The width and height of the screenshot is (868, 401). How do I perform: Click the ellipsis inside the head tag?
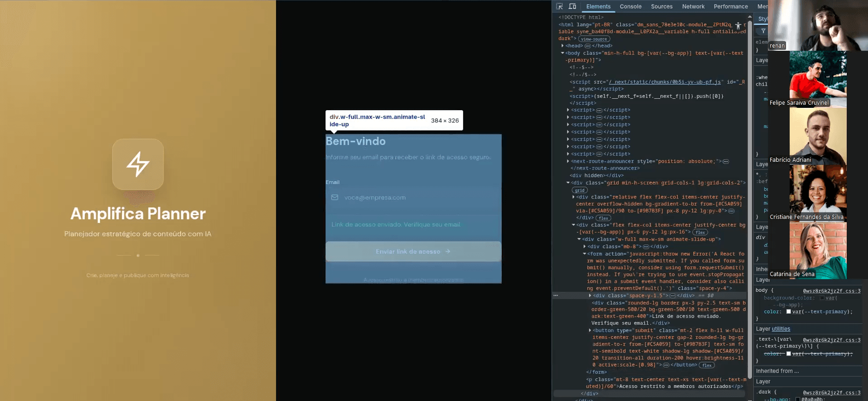[588, 46]
